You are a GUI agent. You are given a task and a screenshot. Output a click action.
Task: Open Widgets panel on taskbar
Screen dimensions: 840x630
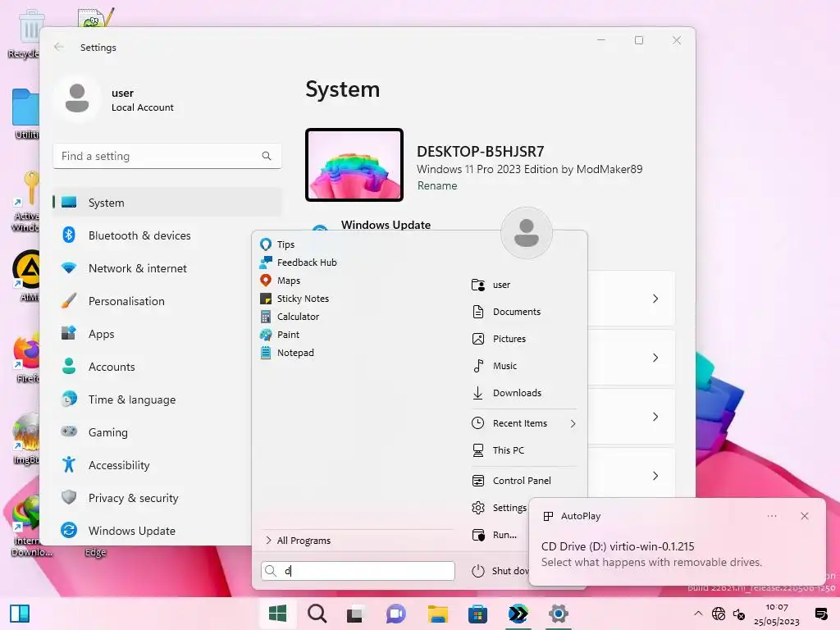point(20,614)
